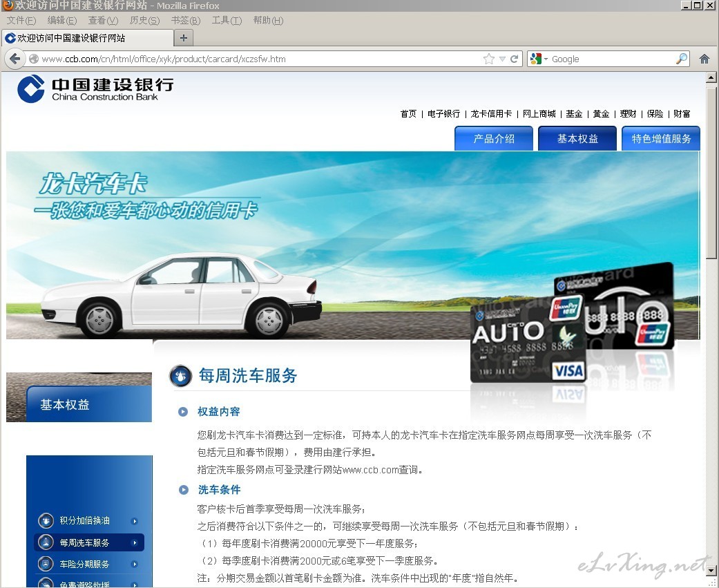Click the icon beside 车险分期服务

(46, 564)
